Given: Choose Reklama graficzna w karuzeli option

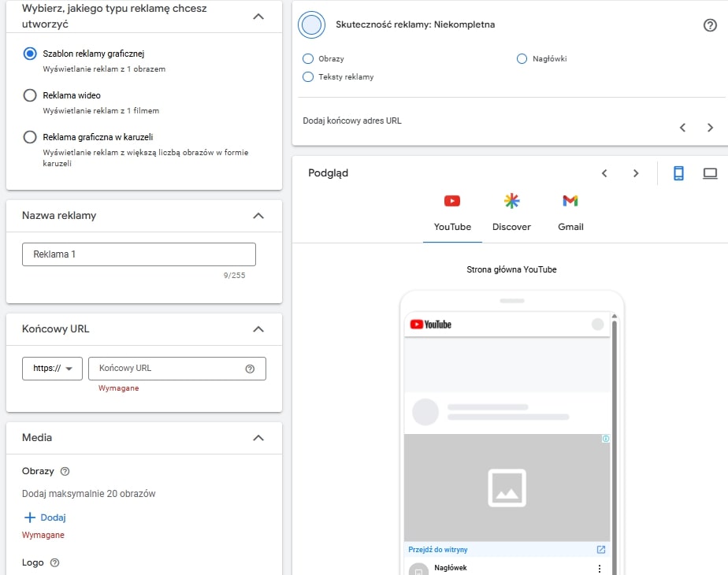Looking at the screenshot, I should pyautogui.click(x=30, y=137).
